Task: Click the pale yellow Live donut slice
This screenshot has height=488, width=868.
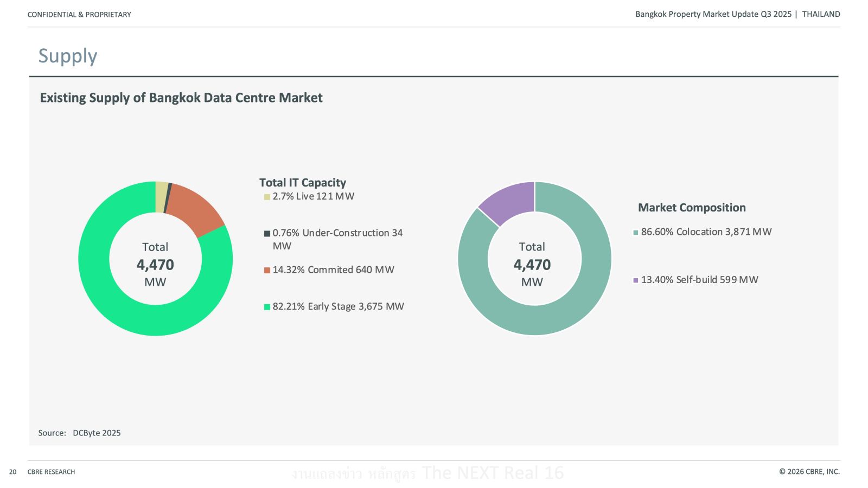Action: coord(161,196)
